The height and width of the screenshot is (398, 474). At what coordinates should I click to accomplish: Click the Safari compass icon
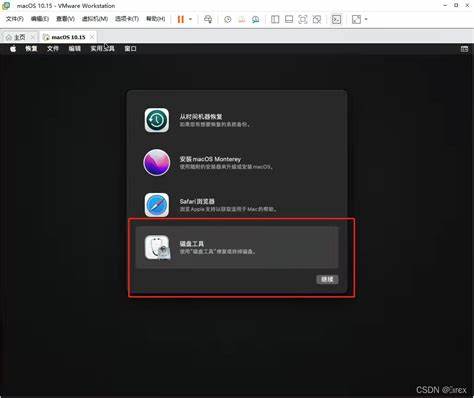(157, 205)
